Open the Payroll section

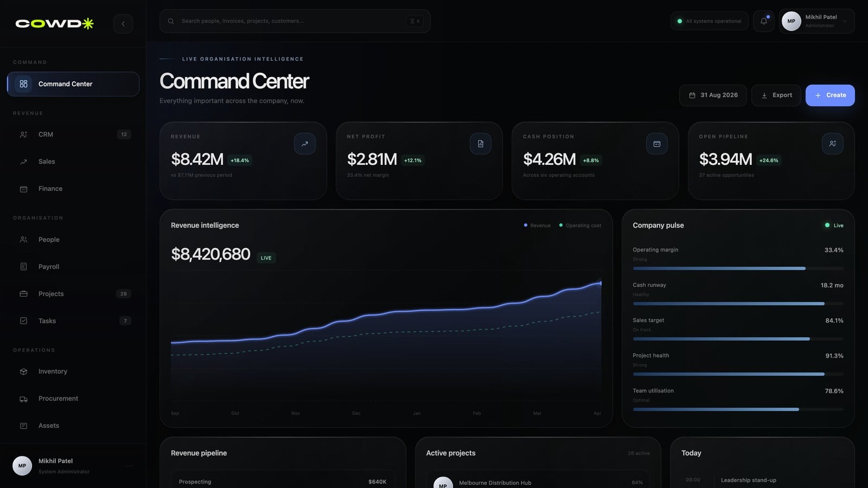pos(73,267)
